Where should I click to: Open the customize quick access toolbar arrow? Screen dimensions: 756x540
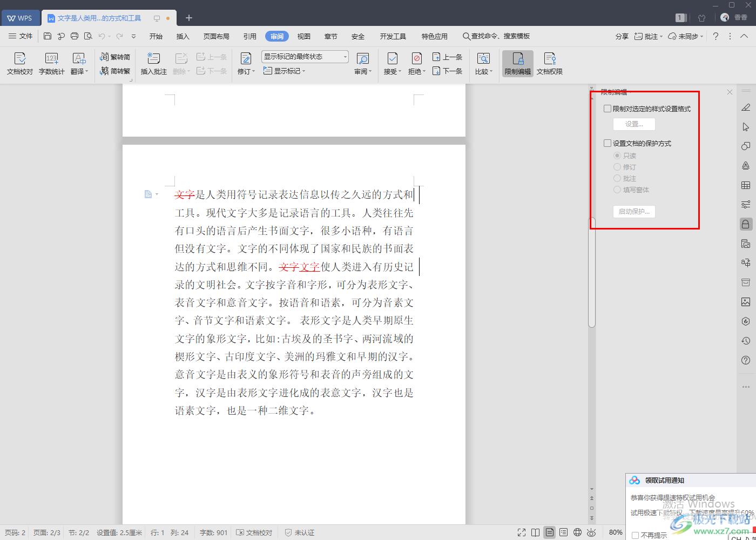133,36
